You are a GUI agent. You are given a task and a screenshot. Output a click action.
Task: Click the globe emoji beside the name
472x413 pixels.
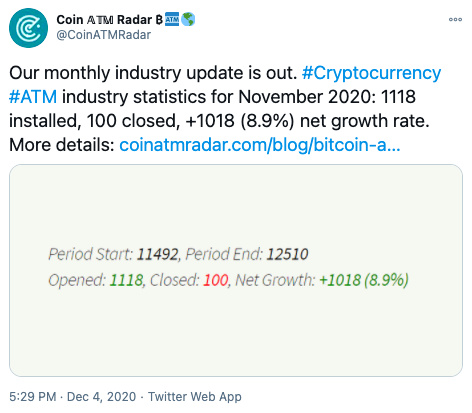[x=188, y=20]
